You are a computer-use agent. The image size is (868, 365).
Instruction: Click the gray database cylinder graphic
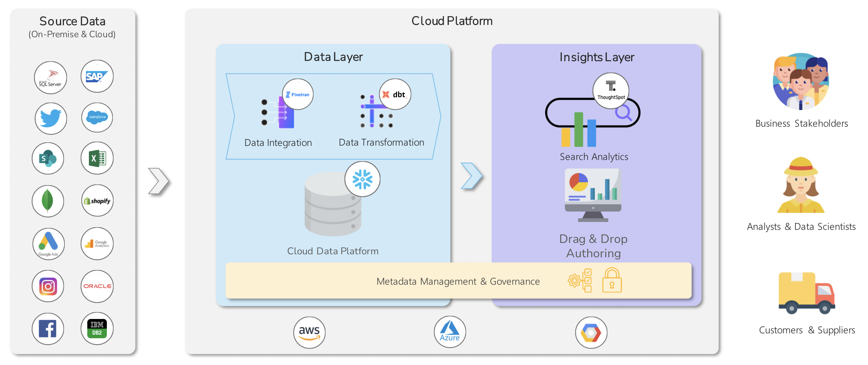tap(333, 204)
